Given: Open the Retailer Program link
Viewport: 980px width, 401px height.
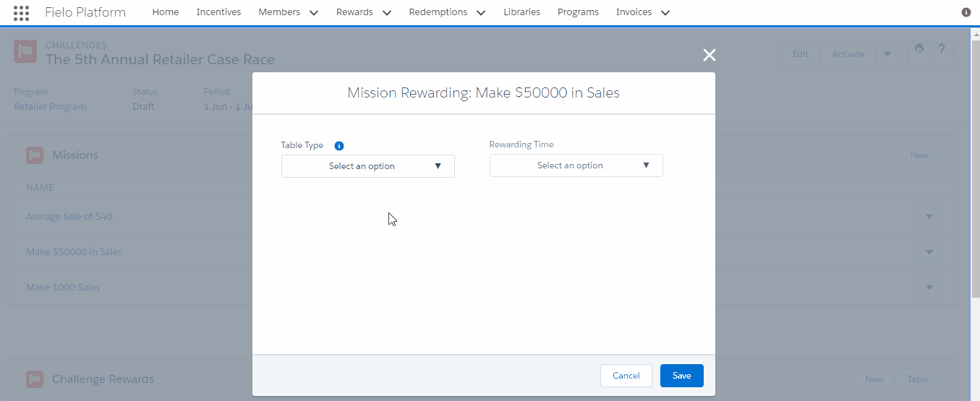Looking at the screenshot, I should tap(50, 107).
